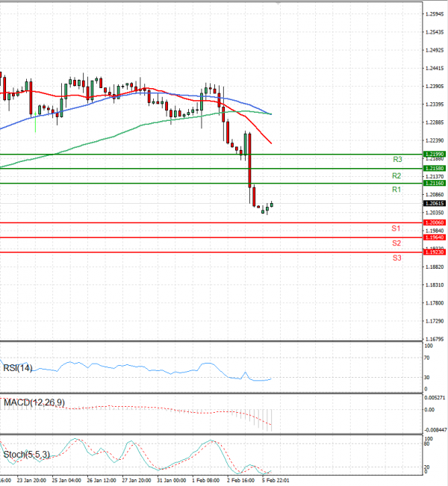This screenshot has width=448, height=486.
Task: Select the current price tag 1.20615
Action: pyautogui.click(x=435, y=203)
